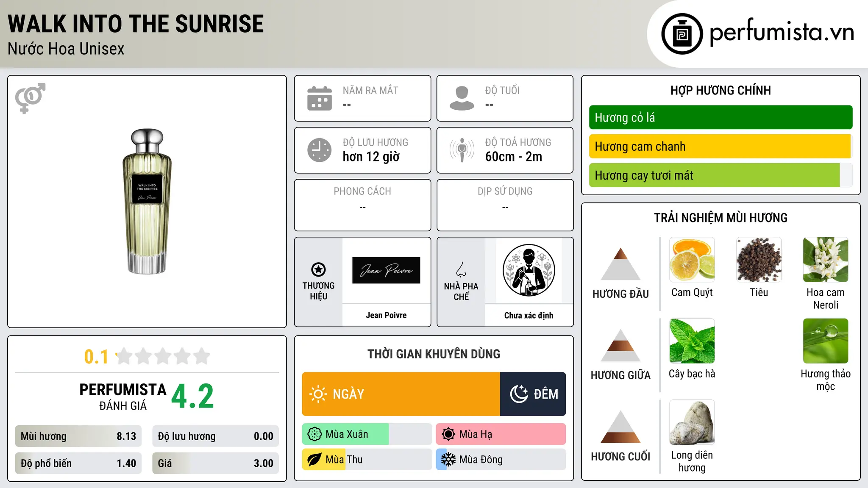
Task: Click the Long diên hương ambergris image
Action: tap(692, 422)
